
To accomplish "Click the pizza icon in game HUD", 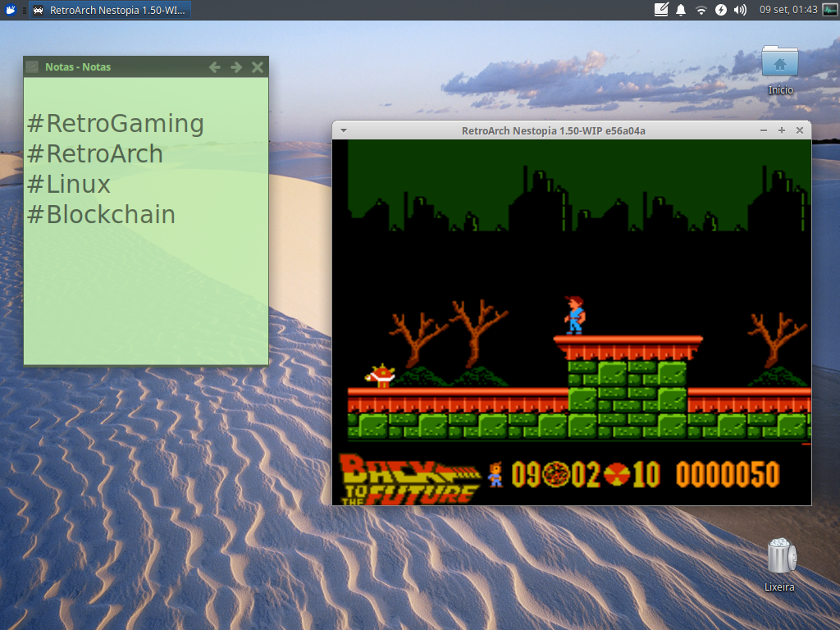I will point(556,475).
